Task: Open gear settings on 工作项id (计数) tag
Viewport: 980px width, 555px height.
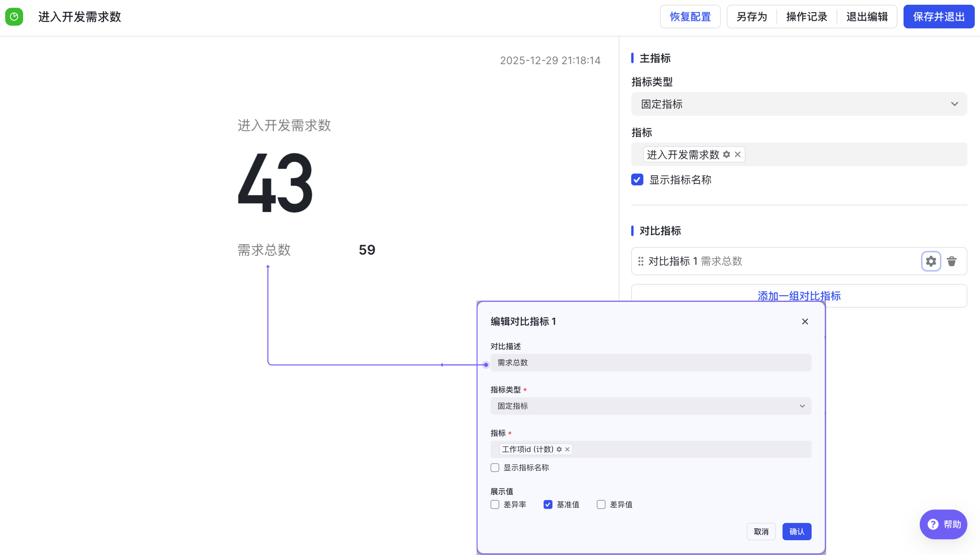Action: (x=559, y=449)
